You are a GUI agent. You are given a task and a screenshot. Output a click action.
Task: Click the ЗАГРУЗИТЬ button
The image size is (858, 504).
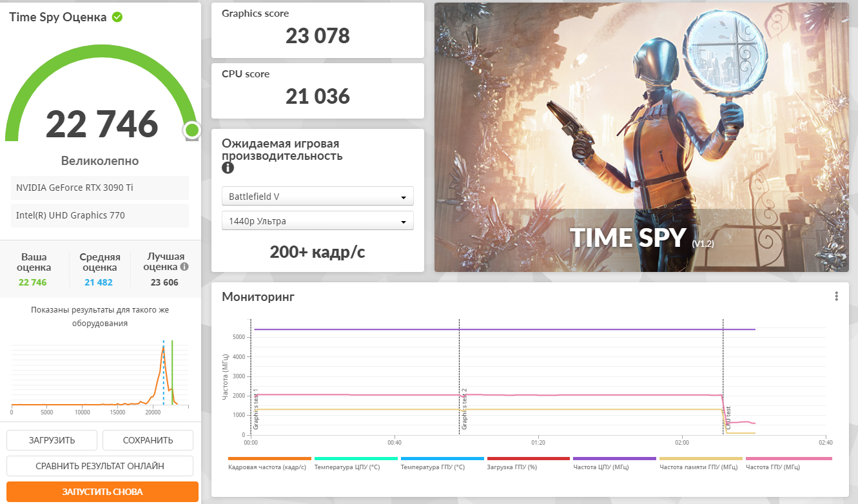tap(52, 440)
